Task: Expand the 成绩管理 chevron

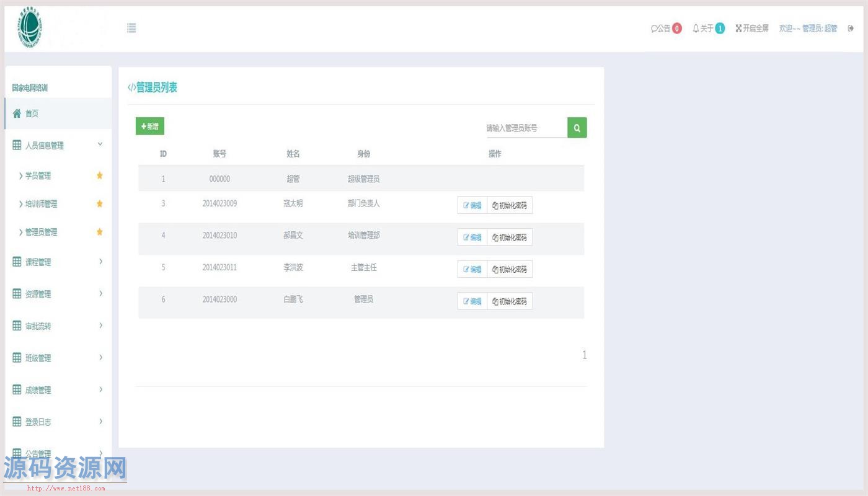Action: (x=101, y=389)
